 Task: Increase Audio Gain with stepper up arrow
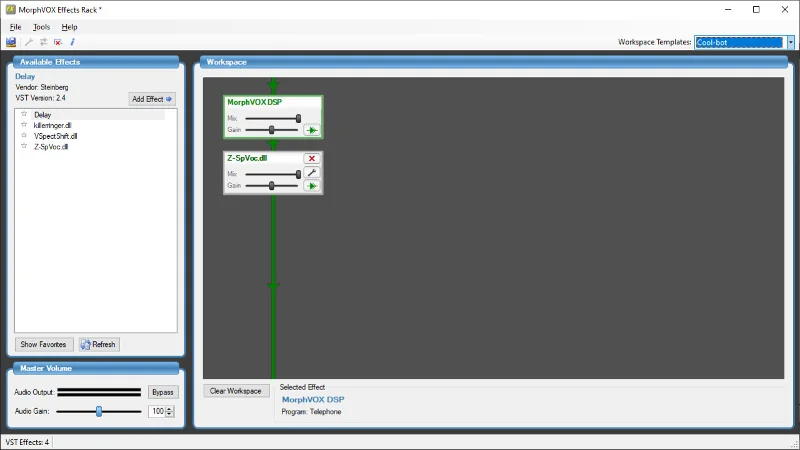tap(170, 409)
